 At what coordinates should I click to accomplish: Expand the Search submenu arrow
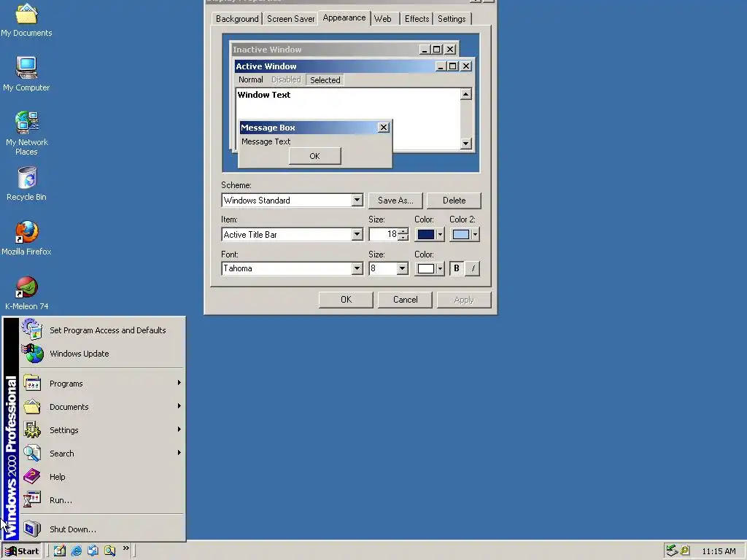tap(179, 452)
